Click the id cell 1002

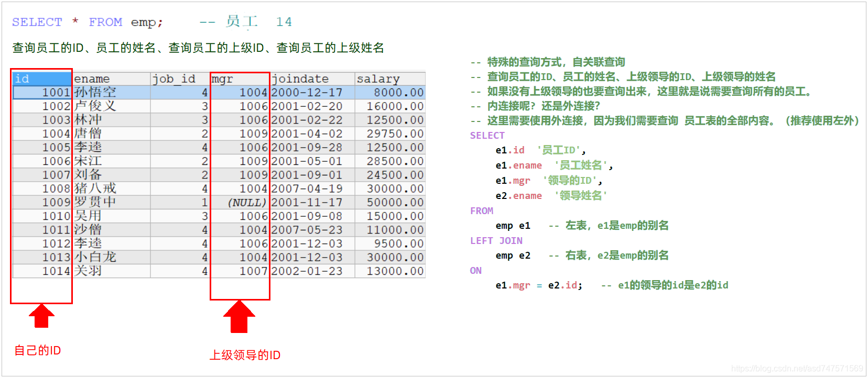click(42, 106)
